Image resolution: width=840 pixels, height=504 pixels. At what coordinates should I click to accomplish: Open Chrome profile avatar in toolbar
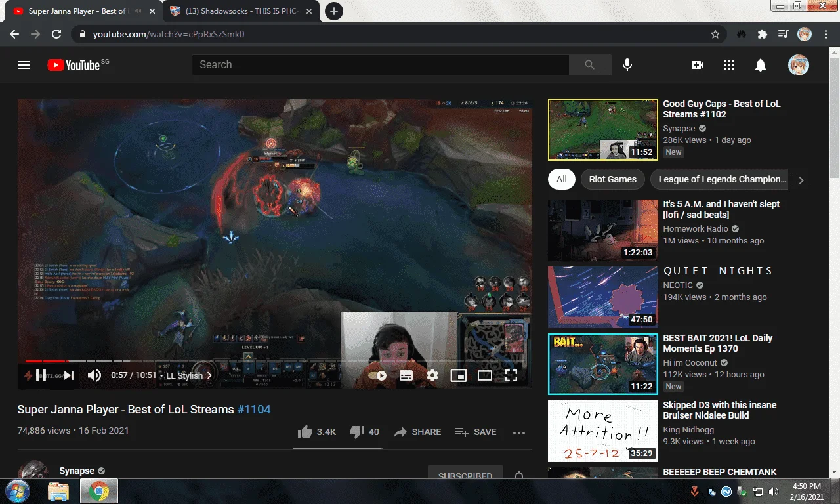804,34
